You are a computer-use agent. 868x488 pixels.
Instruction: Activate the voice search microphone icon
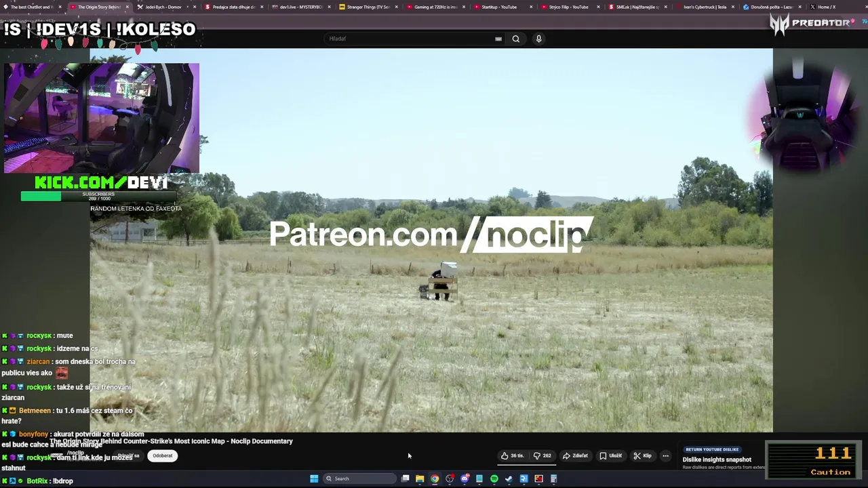(539, 39)
